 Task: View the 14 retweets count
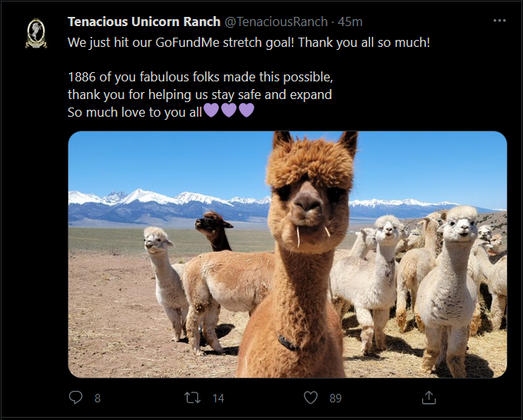[x=218, y=398]
